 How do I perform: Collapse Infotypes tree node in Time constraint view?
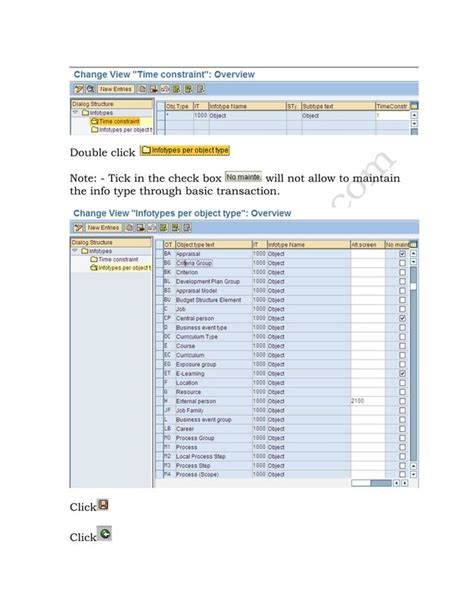pos(76,113)
